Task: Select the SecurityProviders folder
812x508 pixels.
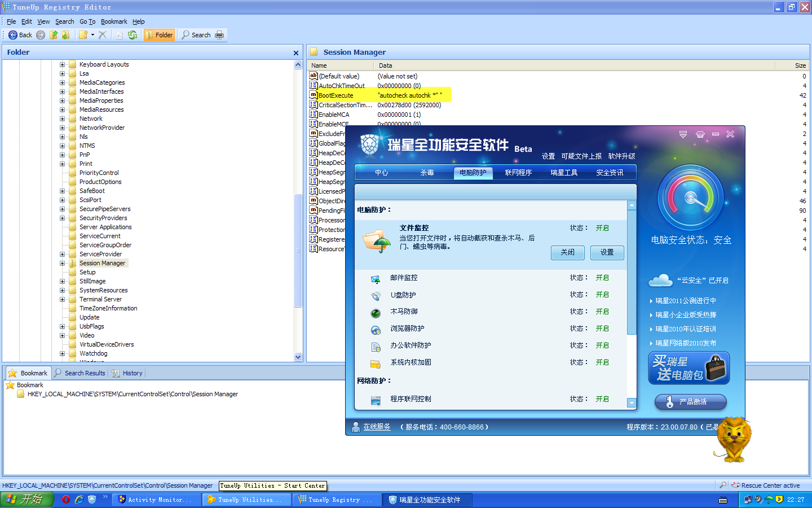Action: tap(103, 218)
